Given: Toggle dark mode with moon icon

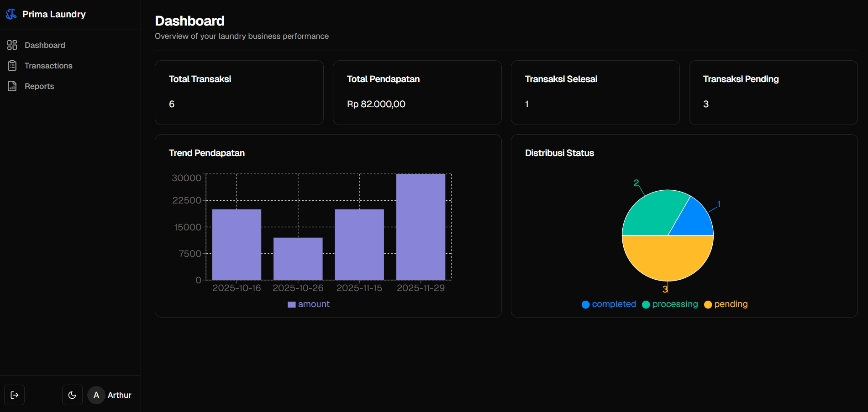Looking at the screenshot, I should click(72, 395).
